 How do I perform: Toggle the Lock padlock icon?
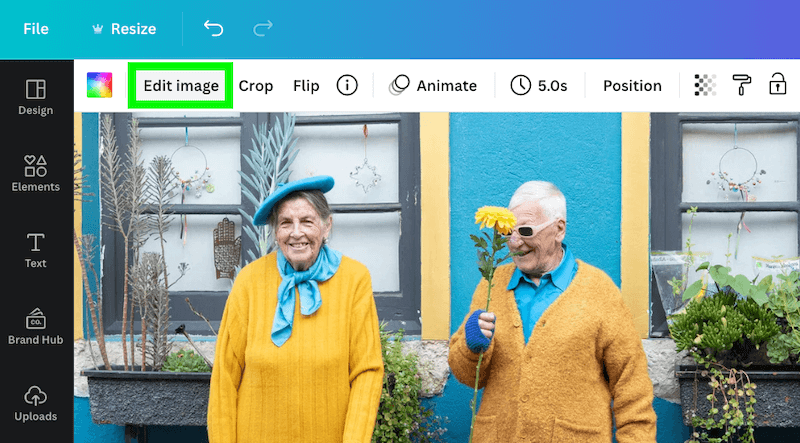click(777, 84)
